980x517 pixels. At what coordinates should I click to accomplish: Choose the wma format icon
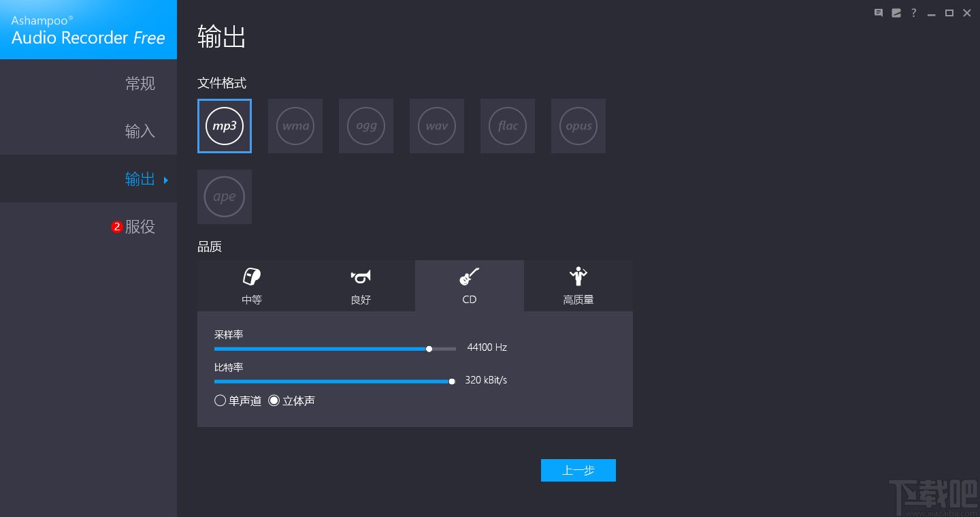click(x=295, y=126)
